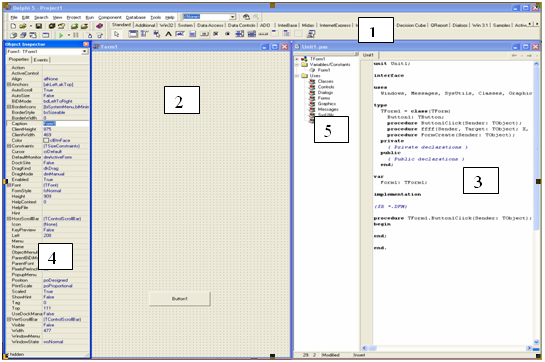Image resolution: width=545 pixels, height=362 pixels.
Task: Click the forward navigation arrow in editor
Action: (x=529, y=55)
